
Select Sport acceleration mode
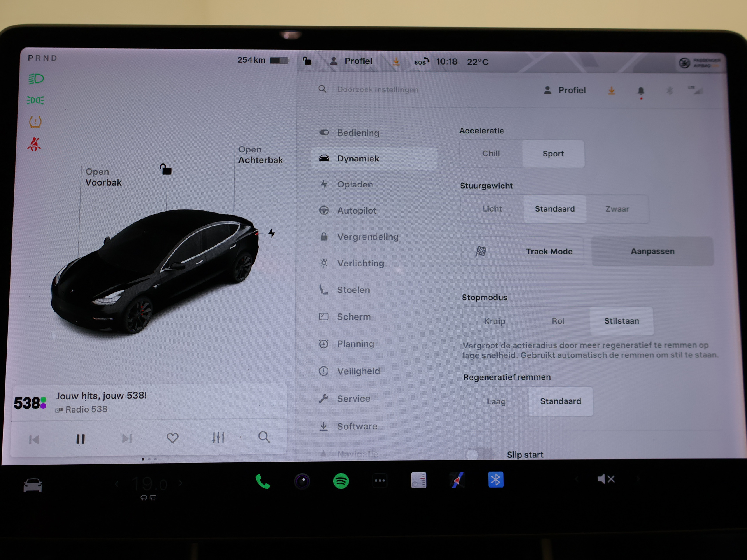pos(553,154)
